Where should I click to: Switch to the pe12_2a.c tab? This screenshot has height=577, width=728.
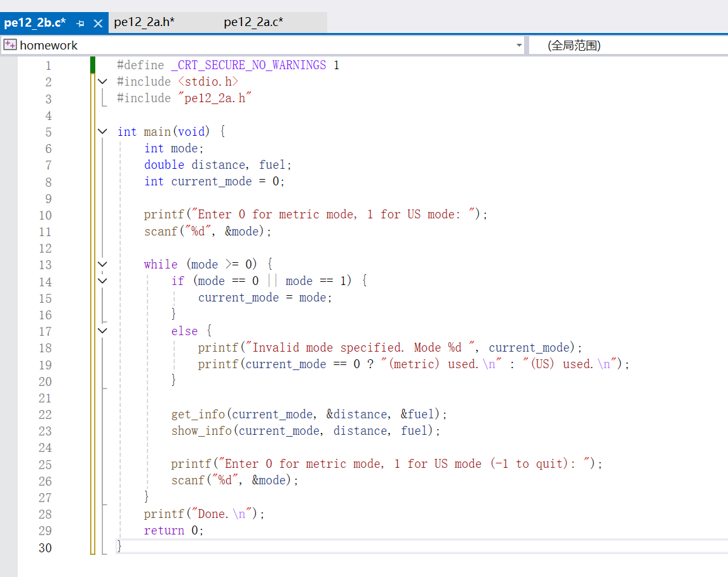pyautogui.click(x=253, y=22)
